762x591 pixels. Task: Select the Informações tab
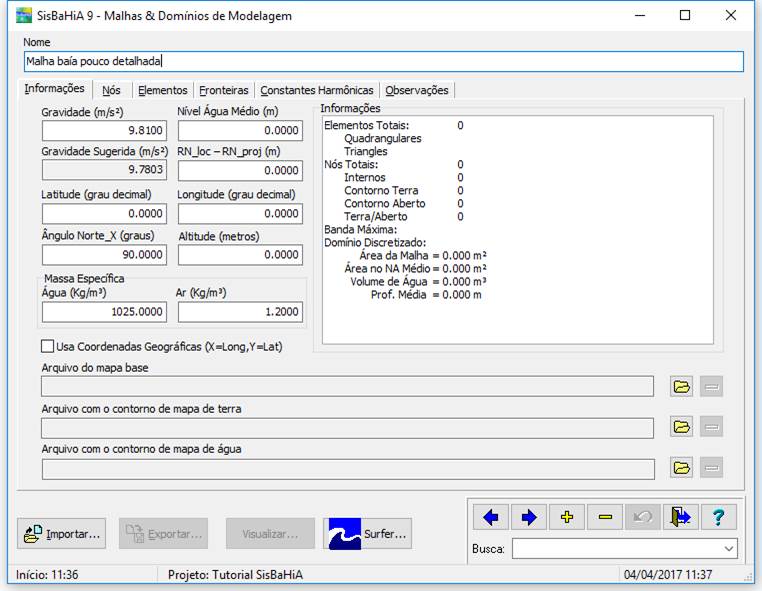[x=54, y=88]
